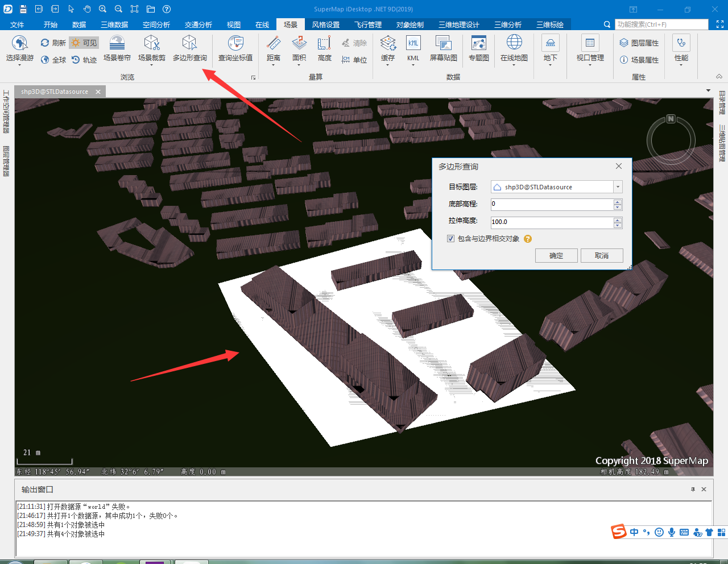Screen dimensions: 728x564
Task: Switch to the 开始 ribbon tab
Action: point(51,24)
